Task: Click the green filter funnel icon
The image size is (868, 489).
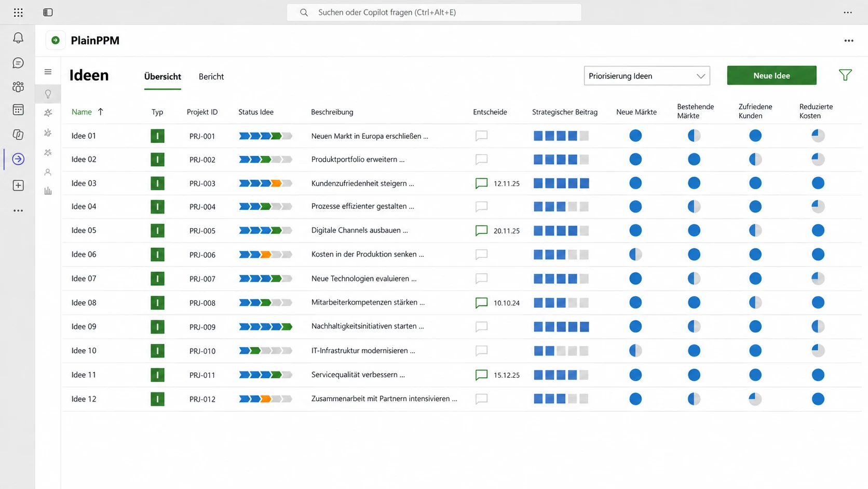Action: point(845,75)
